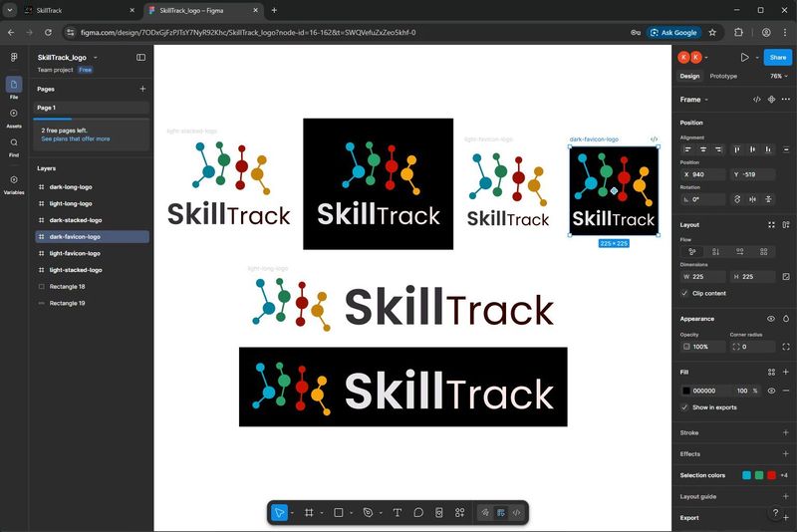Screen dimensions: 797x532
Task: Select horizontal flow layout option
Action: (x=739, y=251)
